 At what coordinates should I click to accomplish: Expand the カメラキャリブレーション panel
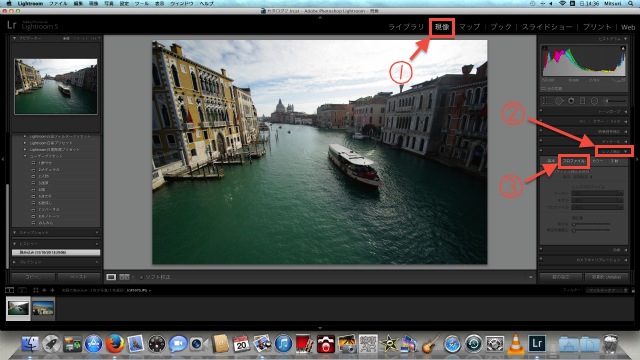[x=626, y=260]
